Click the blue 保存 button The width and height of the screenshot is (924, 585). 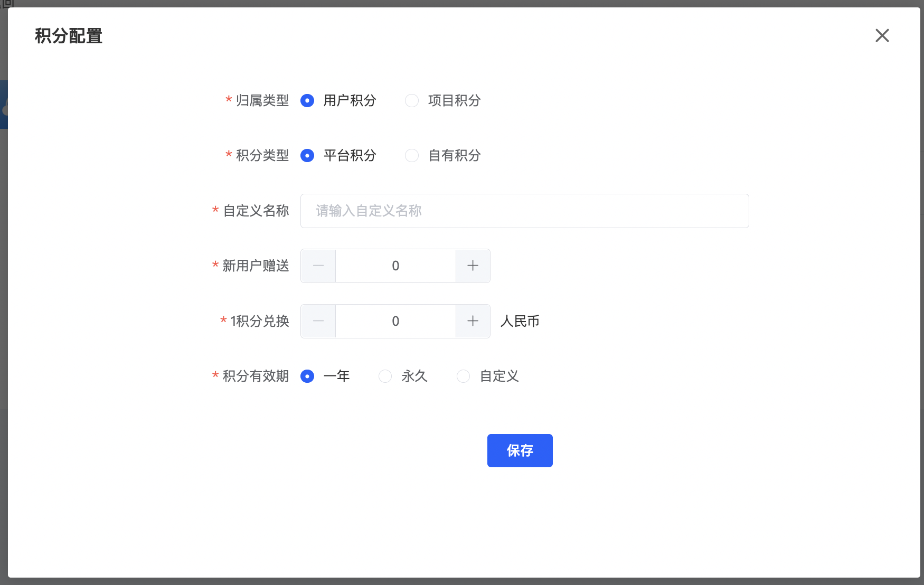click(520, 450)
